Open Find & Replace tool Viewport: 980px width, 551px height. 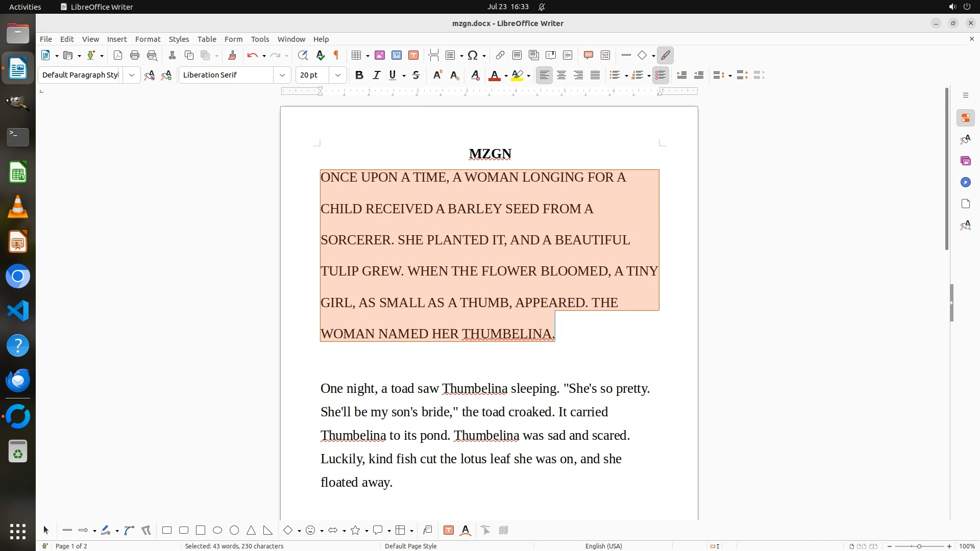[303, 55]
